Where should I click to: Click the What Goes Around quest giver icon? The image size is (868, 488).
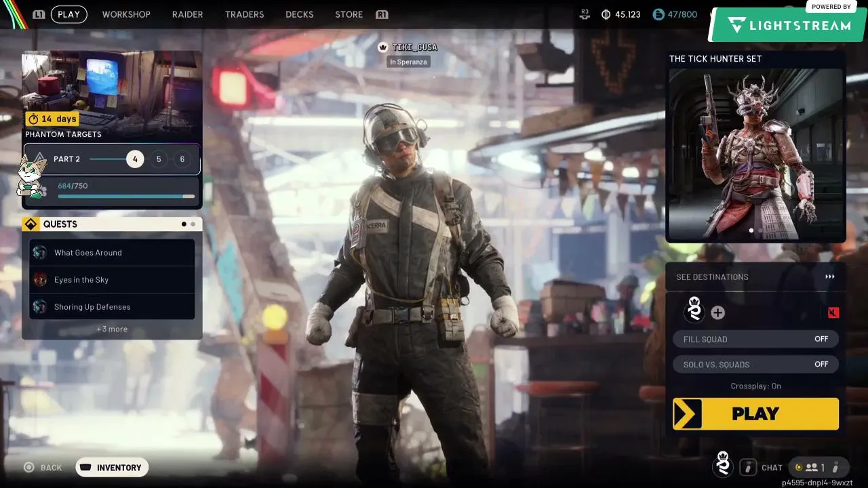tap(40, 253)
